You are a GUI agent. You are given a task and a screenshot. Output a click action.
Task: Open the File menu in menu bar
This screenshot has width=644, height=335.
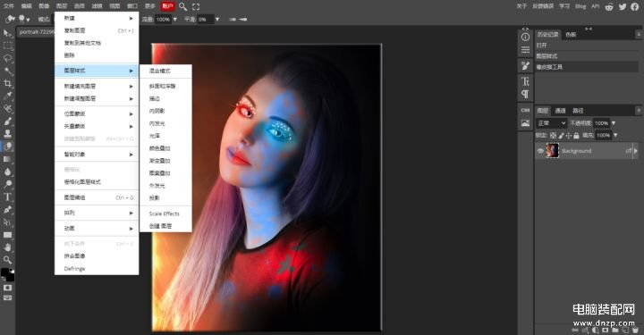pos(9,6)
